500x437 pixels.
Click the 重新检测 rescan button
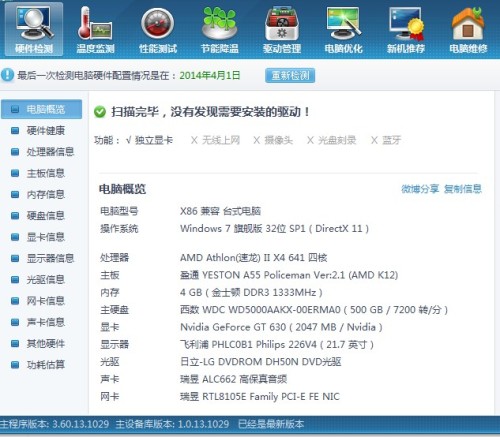coord(290,75)
